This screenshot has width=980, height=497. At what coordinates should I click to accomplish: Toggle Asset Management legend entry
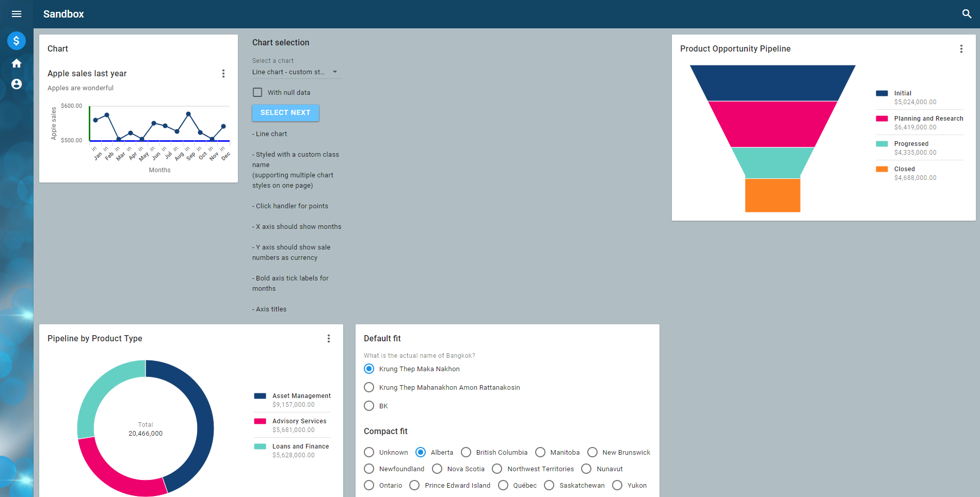(x=301, y=396)
